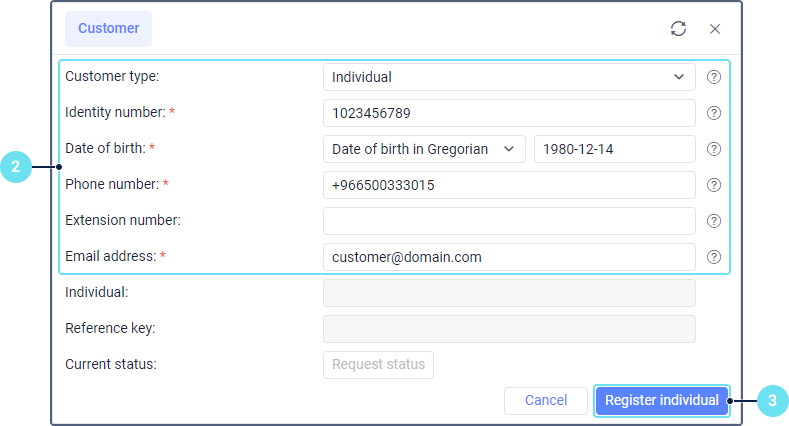The height and width of the screenshot is (426, 789).
Task: Open help for Phone number field
Action: 714,185
